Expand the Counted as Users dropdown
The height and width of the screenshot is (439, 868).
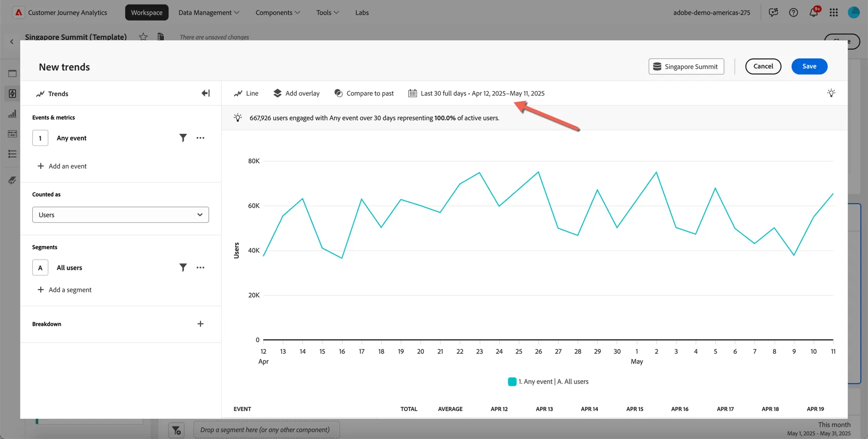point(121,215)
